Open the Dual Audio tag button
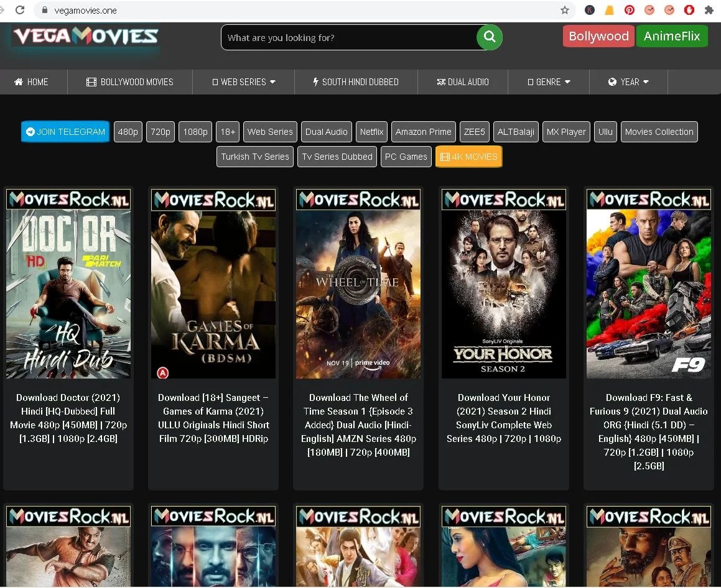Image resolution: width=721 pixels, height=588 pixels. (x=327, y=132)
